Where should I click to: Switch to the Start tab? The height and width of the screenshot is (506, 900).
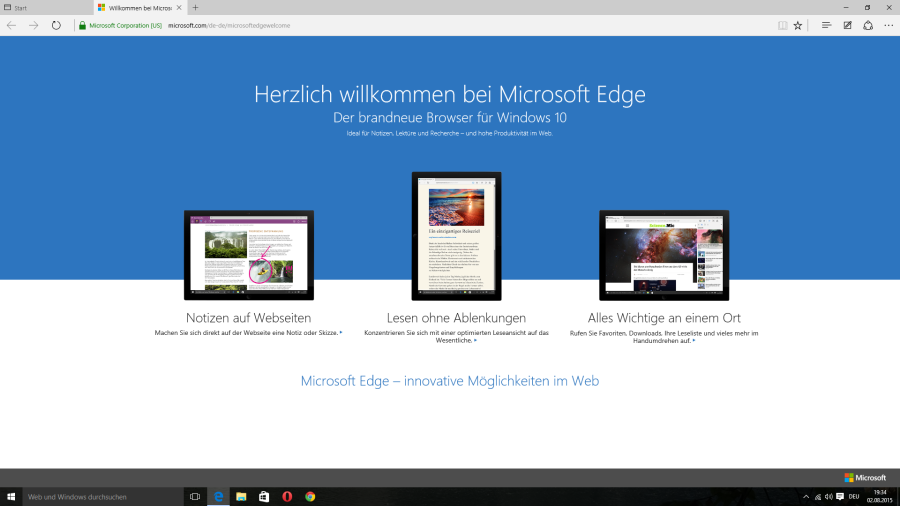[x=46, y=7]
